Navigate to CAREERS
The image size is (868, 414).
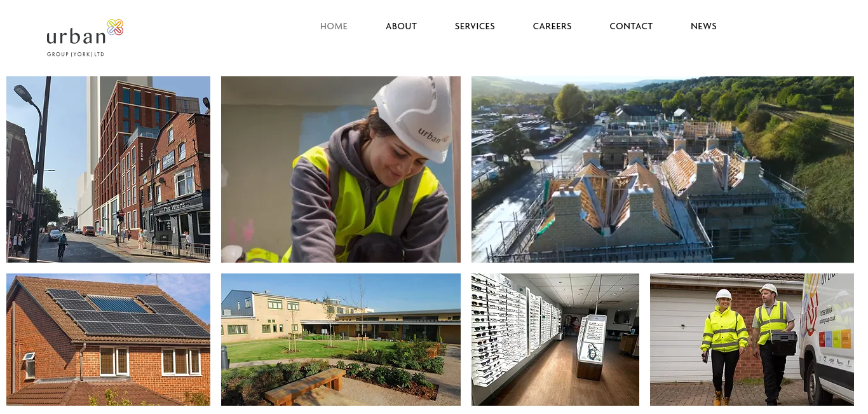552,26
